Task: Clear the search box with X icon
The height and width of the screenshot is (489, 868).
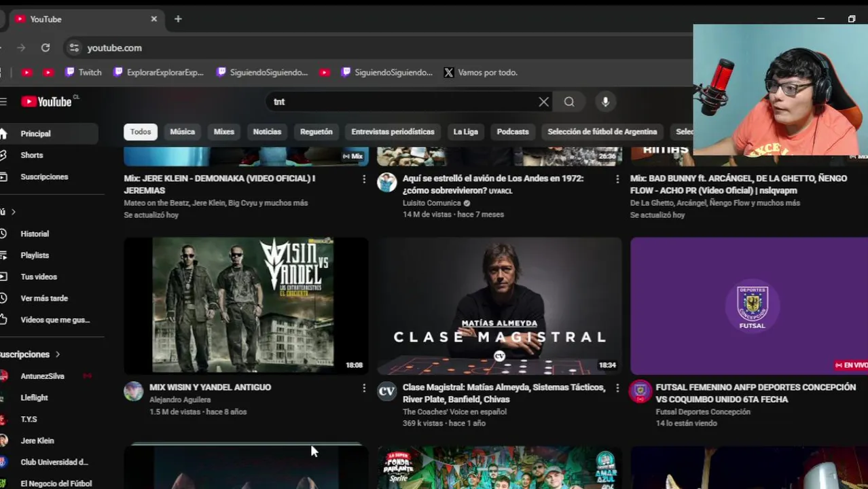Action: pos(543,102)
